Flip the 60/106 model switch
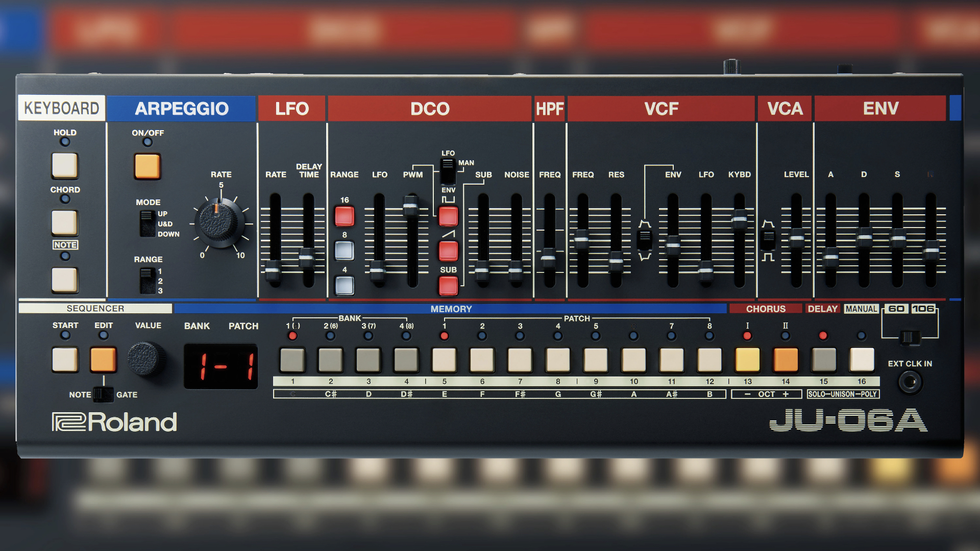The image size is (980, 551). coord(910,337)
